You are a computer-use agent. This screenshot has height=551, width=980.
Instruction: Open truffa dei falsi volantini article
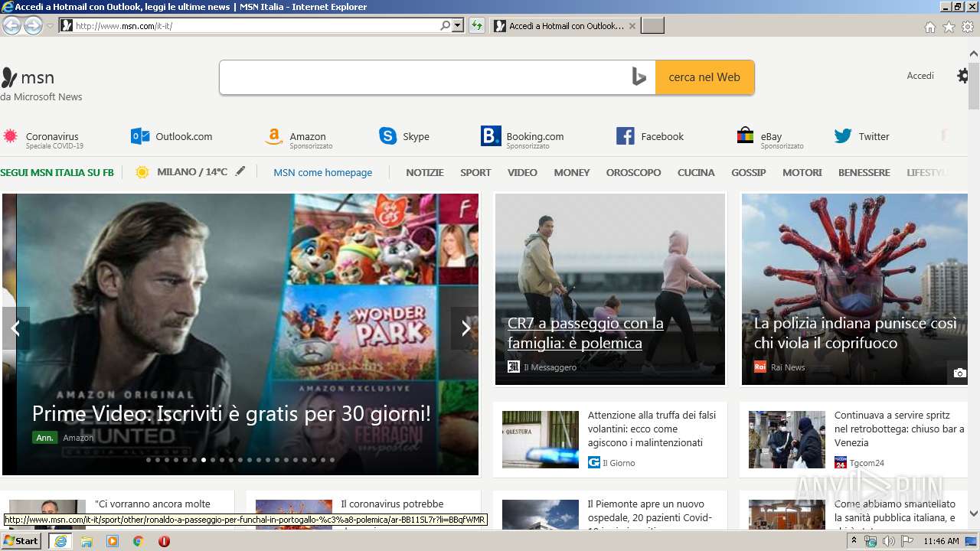(x=652, y=429)
